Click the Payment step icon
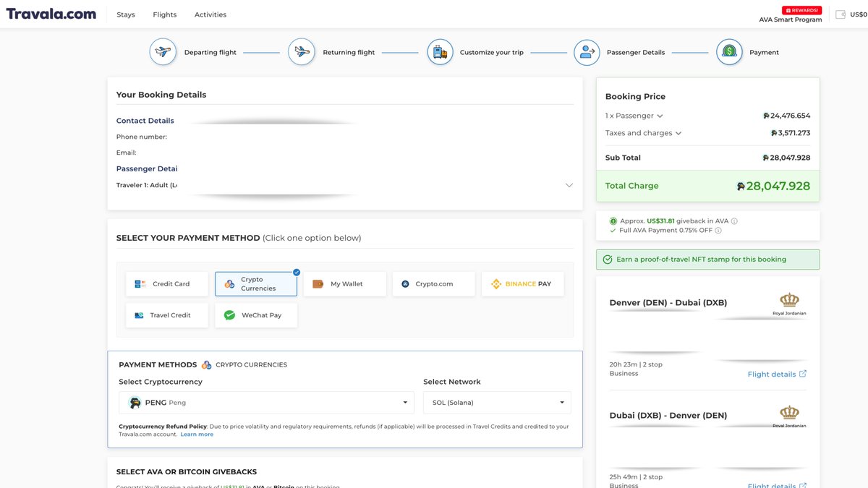This screenshot has width=868, height=488. [730, 52]
